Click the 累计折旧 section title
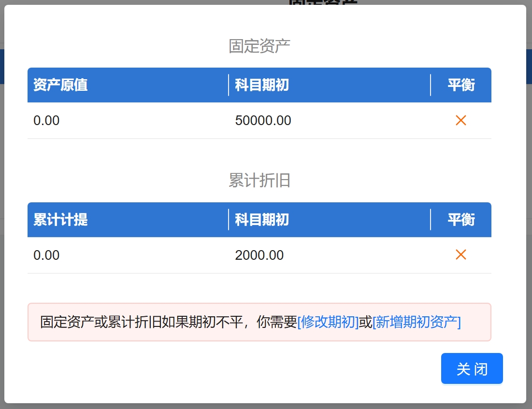532x409 pixels. pos(259,181)
